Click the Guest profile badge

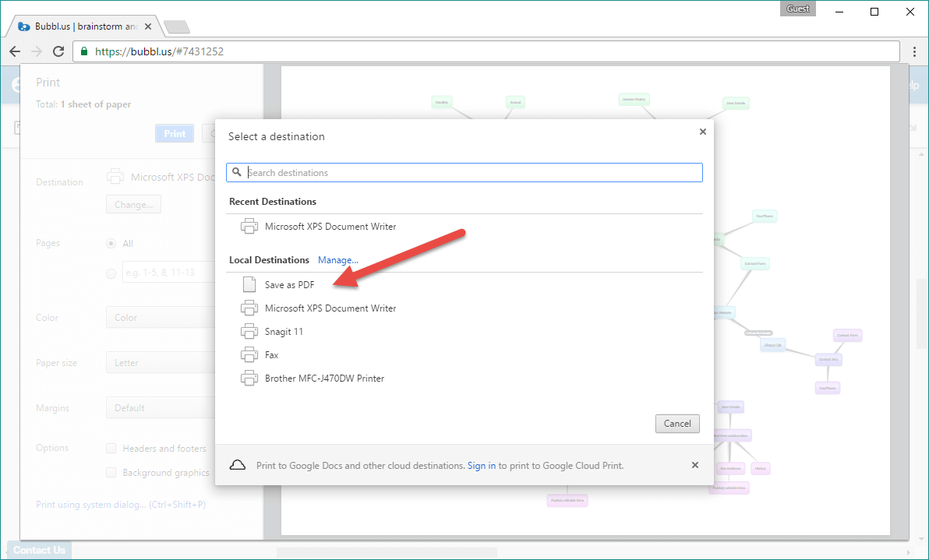797,9
